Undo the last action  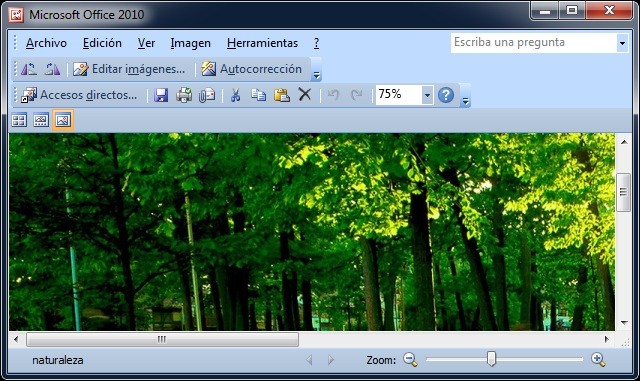(x=333, y=95)
